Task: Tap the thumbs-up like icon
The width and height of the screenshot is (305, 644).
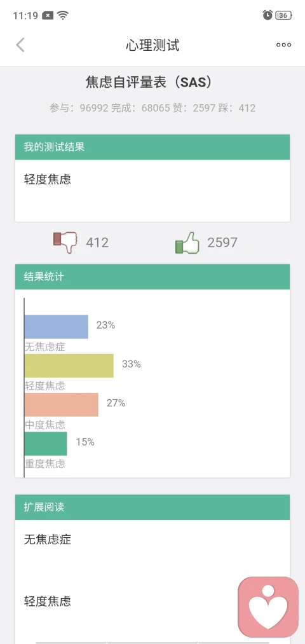Action: 187,243
